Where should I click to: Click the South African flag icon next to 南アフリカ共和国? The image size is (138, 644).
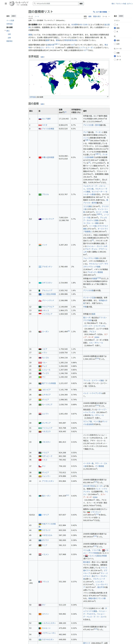point(40,383)
